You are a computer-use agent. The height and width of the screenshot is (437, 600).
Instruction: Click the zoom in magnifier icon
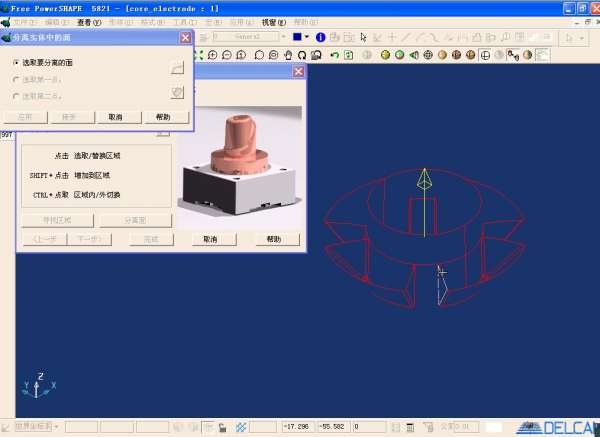[x=213, y=54]
